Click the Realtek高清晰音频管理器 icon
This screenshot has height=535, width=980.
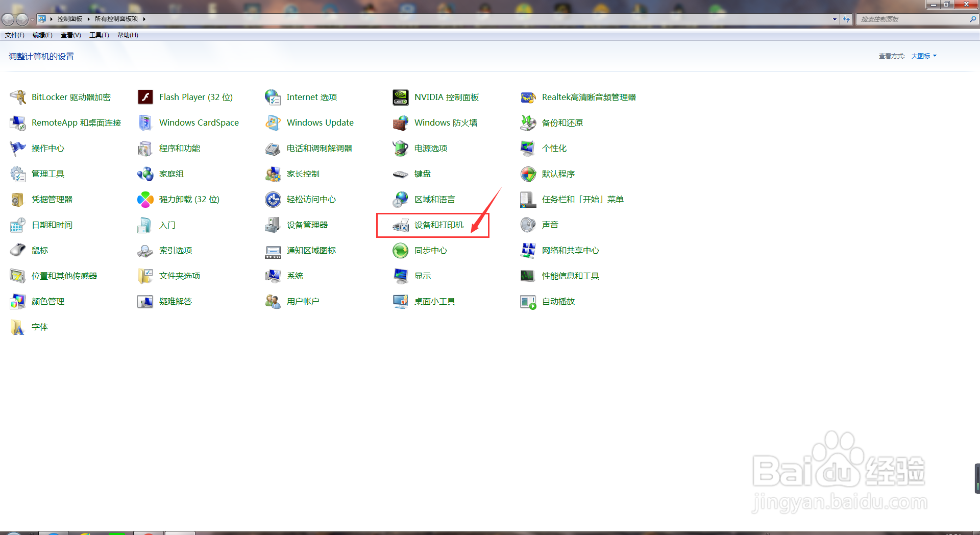point(528,97)
